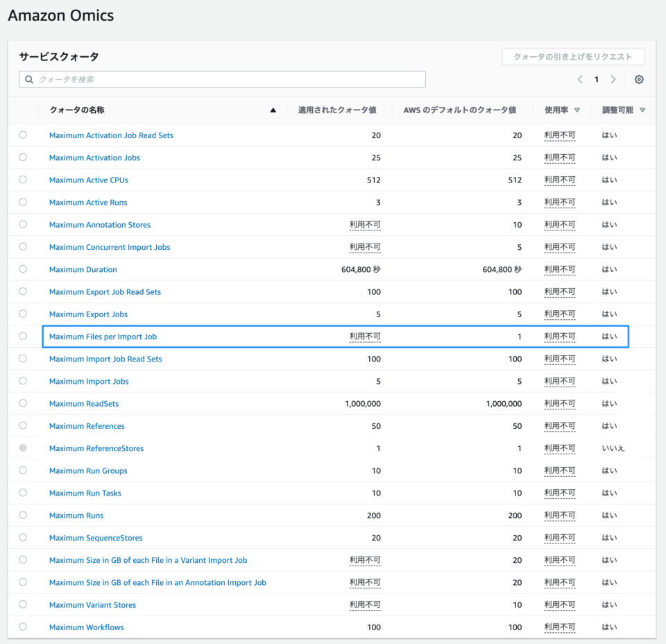666x644 pixels.
Task: Open Maximum Import Job Read Sets link
Action: click(x=105, y=359)
